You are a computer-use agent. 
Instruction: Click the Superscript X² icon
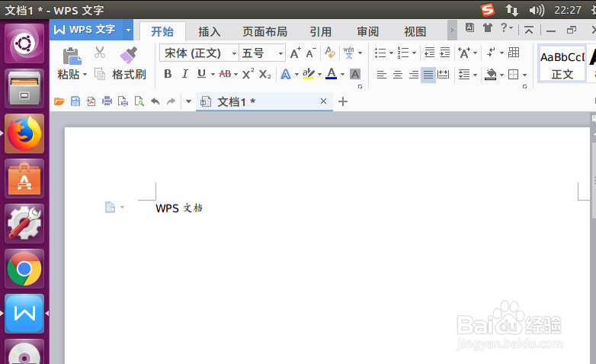click(x=248, y=74)
